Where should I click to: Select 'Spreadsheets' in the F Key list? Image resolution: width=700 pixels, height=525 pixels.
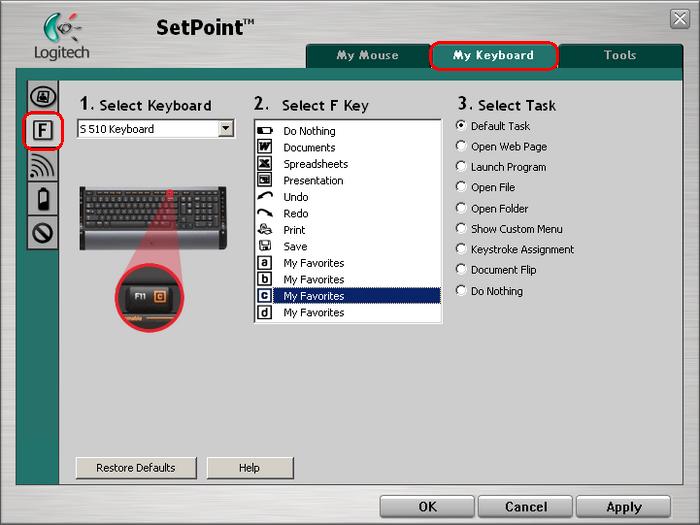pos(316,164)
